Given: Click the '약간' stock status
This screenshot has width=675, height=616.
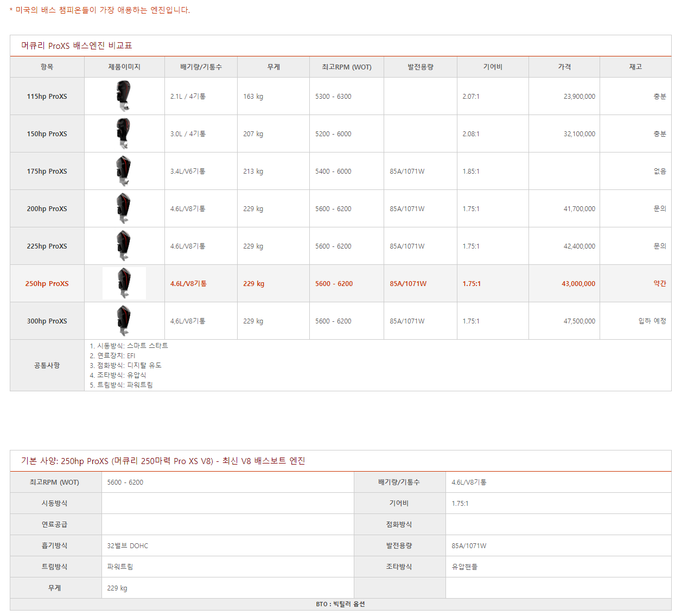Looking at the screenshot, I should (x=660, y=283).
